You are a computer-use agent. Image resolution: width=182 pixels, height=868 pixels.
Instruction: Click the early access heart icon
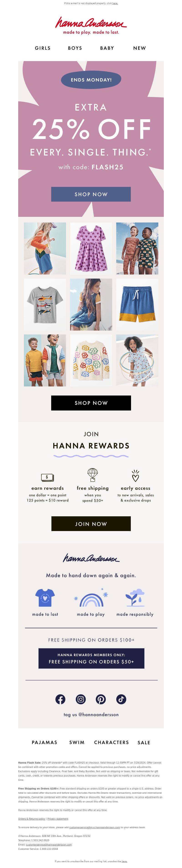point(135,476)
